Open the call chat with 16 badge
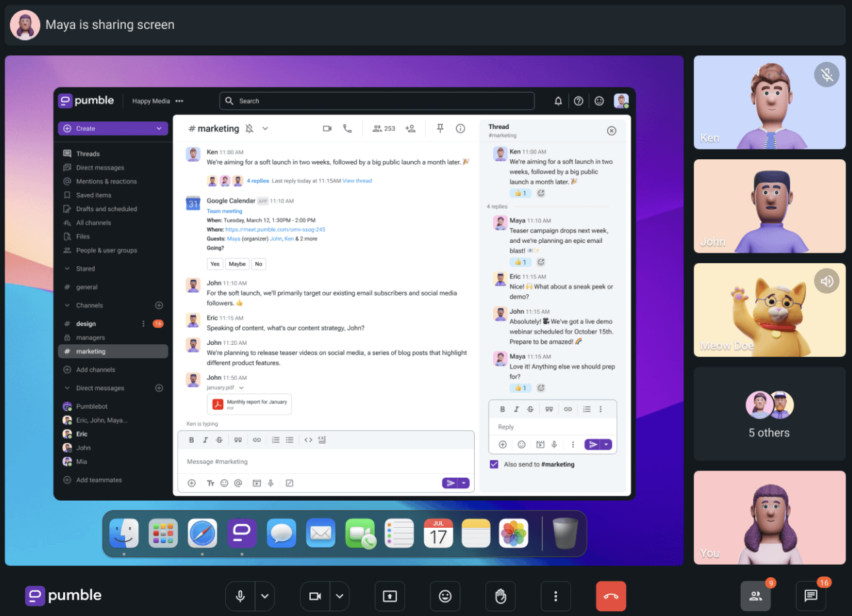This screenshot has height=616, width=852. [811, 596]
